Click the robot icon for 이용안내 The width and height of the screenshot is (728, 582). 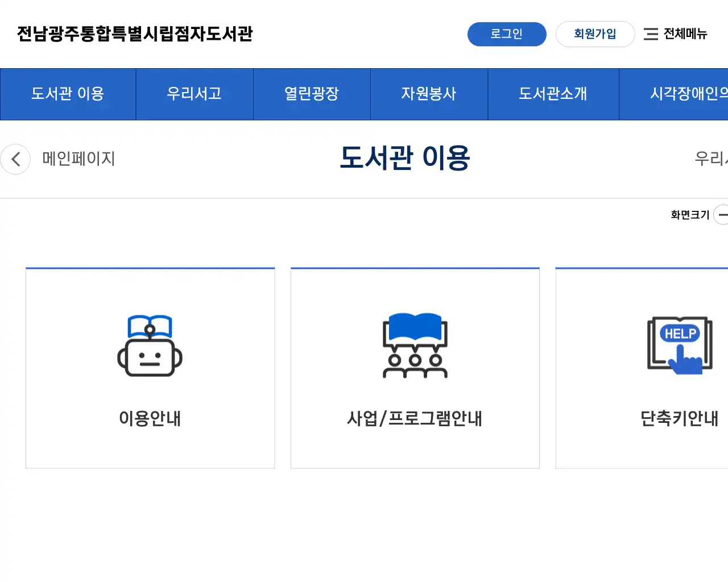(150, 346)
